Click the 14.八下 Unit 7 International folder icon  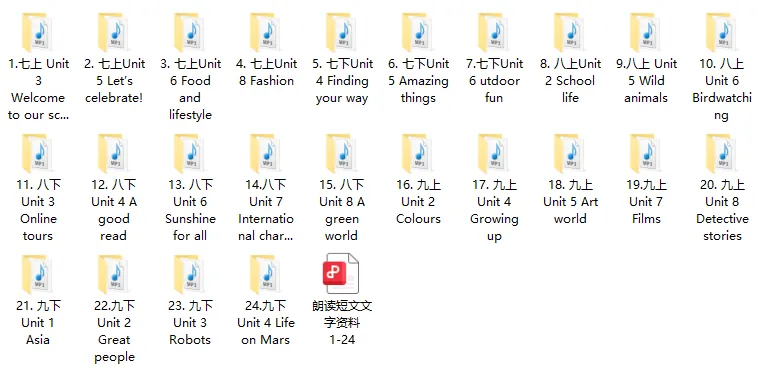(x=266, y=154)
